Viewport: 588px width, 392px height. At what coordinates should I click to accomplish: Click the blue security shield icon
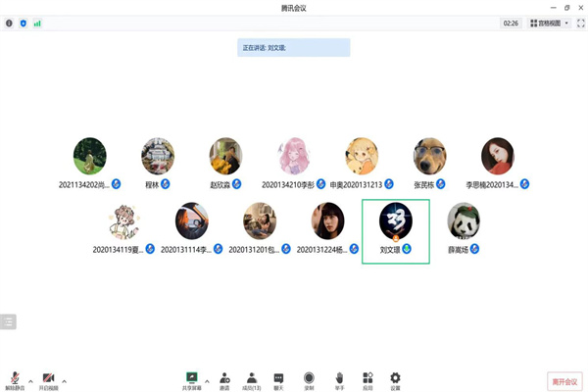(24, 24)
